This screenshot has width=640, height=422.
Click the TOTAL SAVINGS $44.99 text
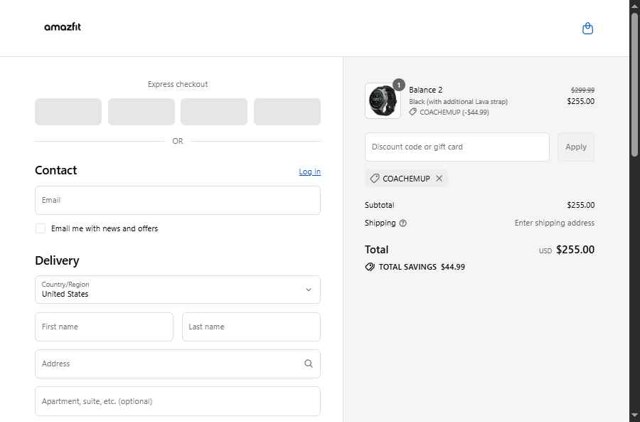422,267
